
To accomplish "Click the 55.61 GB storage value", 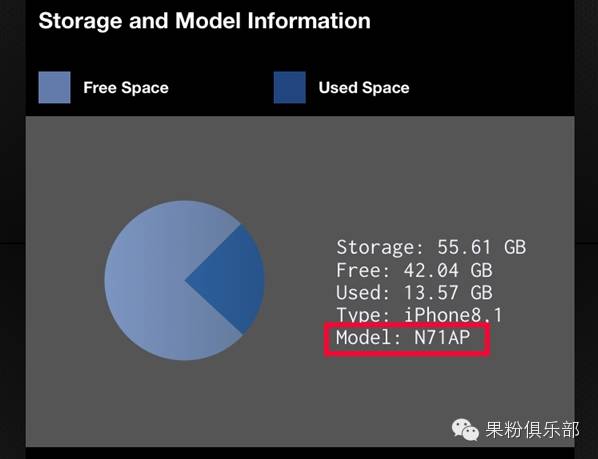I will tap(482, 247).
